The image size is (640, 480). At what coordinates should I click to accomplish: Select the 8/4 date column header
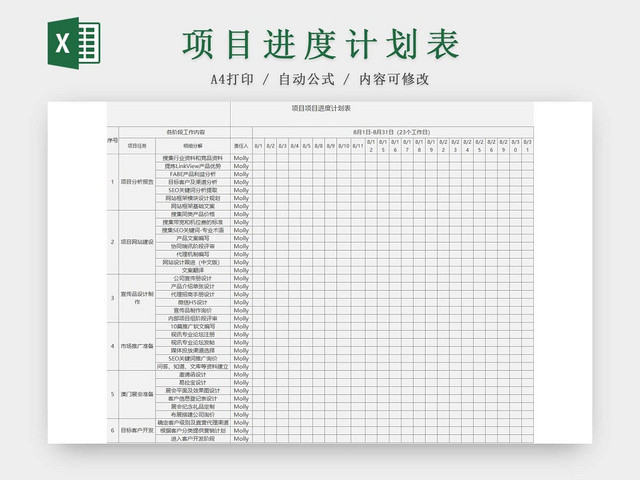click(295, 146)
